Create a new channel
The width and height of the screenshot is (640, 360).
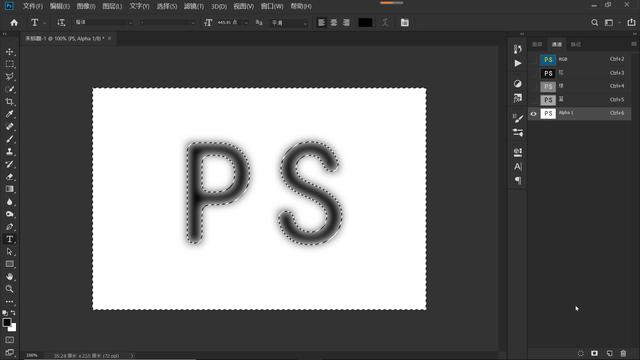click(x=609, y=353)
